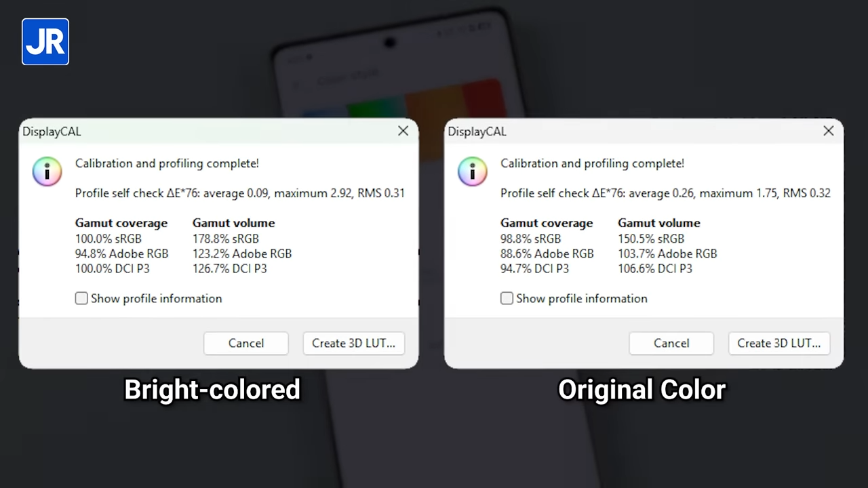868x488 pixels.
Task: Click the Gamut volume heading listing 150.5% sRGB
Action: tap(658, 223)
